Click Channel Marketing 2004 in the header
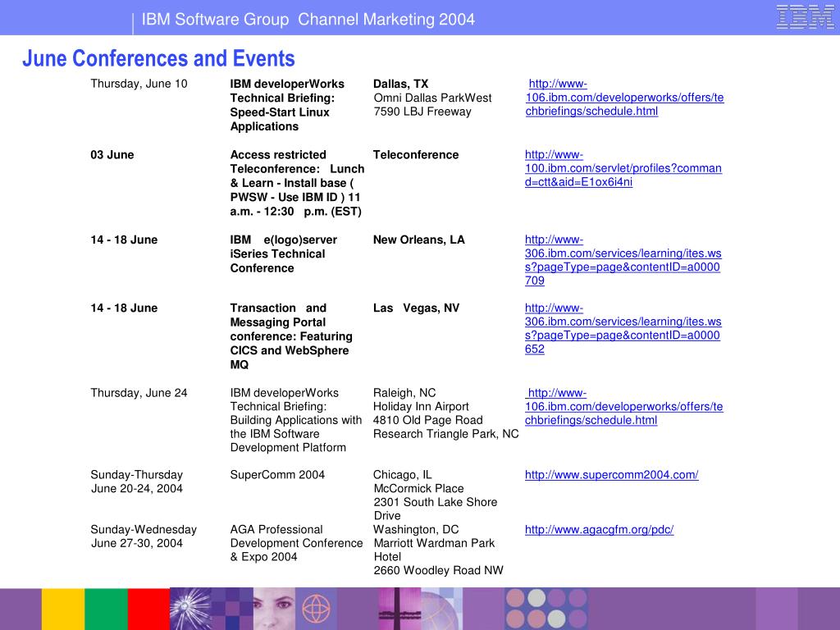This screenshot has height=630, width=840. pos(386,20)
